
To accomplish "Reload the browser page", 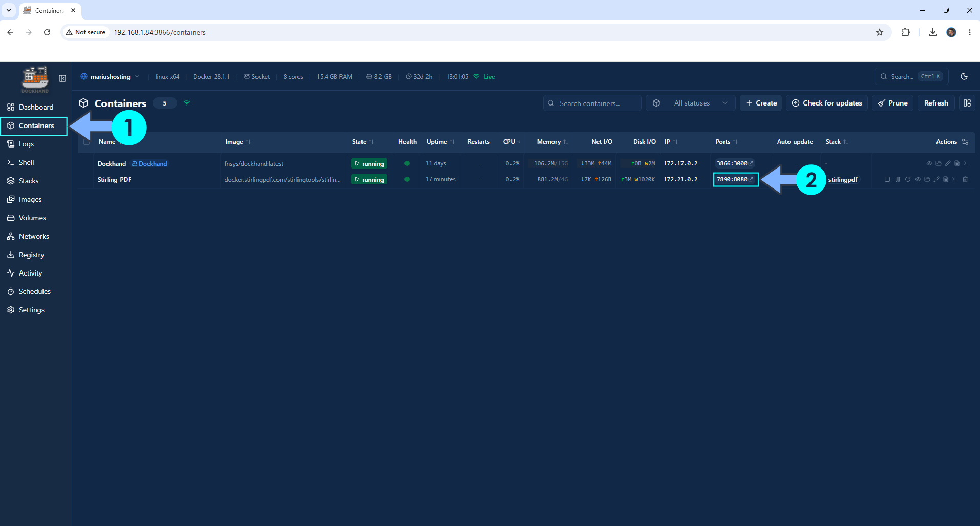I will pyautogui.click(x=47, y=32).
